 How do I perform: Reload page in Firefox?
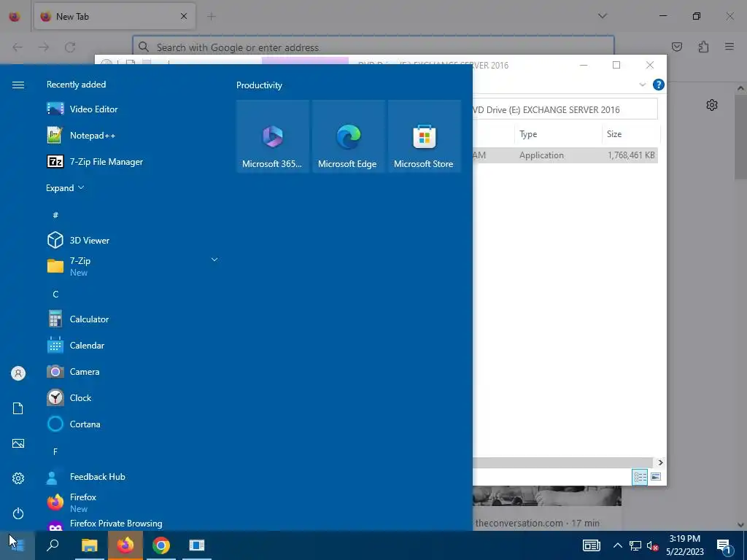tap(70, 47)
